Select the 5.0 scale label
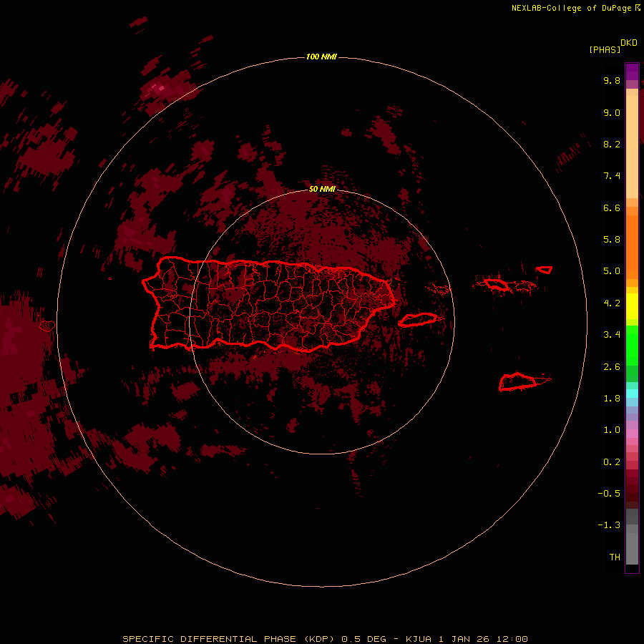 pos(612,271)
